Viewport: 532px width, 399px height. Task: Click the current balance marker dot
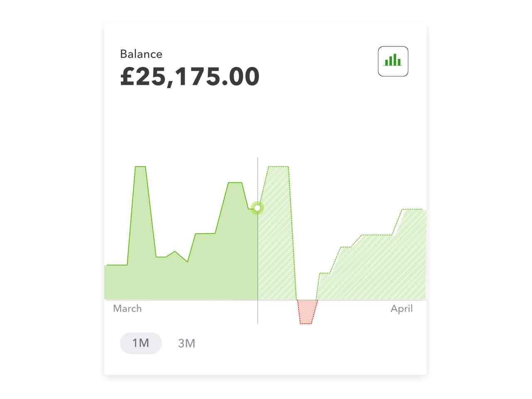257,207
